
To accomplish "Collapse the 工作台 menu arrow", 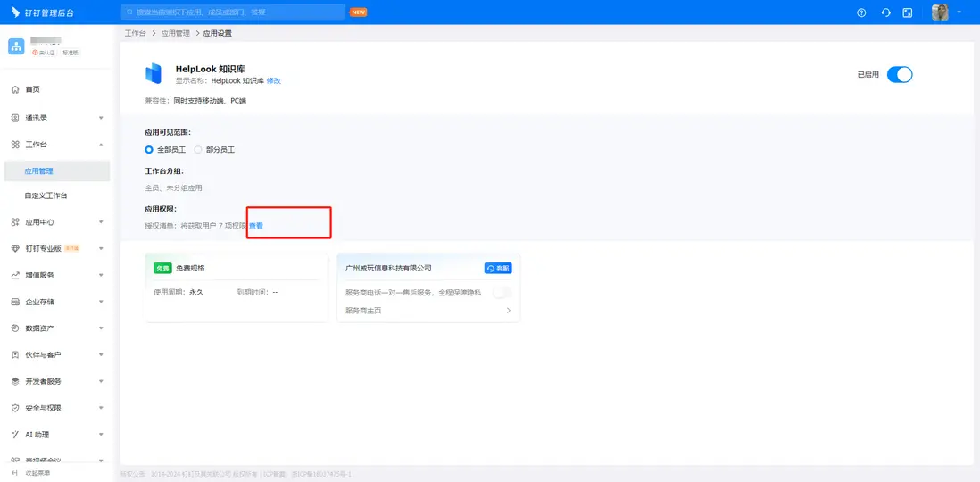I will pos(101,145).
